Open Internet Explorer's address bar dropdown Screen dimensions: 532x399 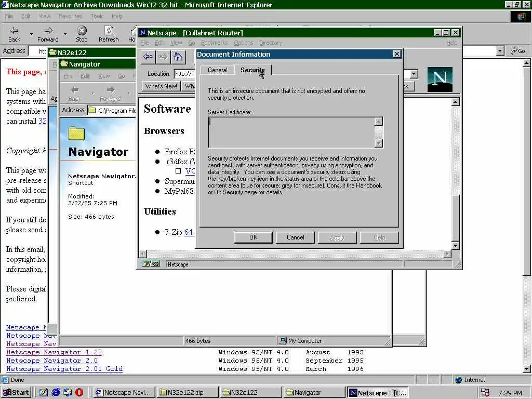coord(500,51)
